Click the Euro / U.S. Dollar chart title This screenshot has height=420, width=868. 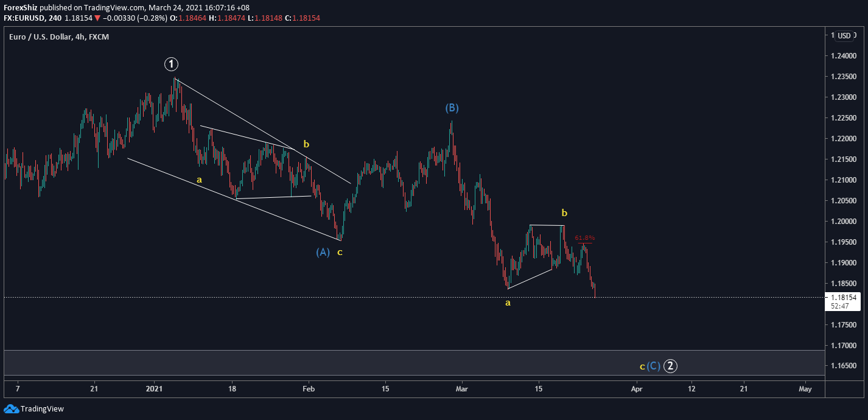tap(59, 37)
